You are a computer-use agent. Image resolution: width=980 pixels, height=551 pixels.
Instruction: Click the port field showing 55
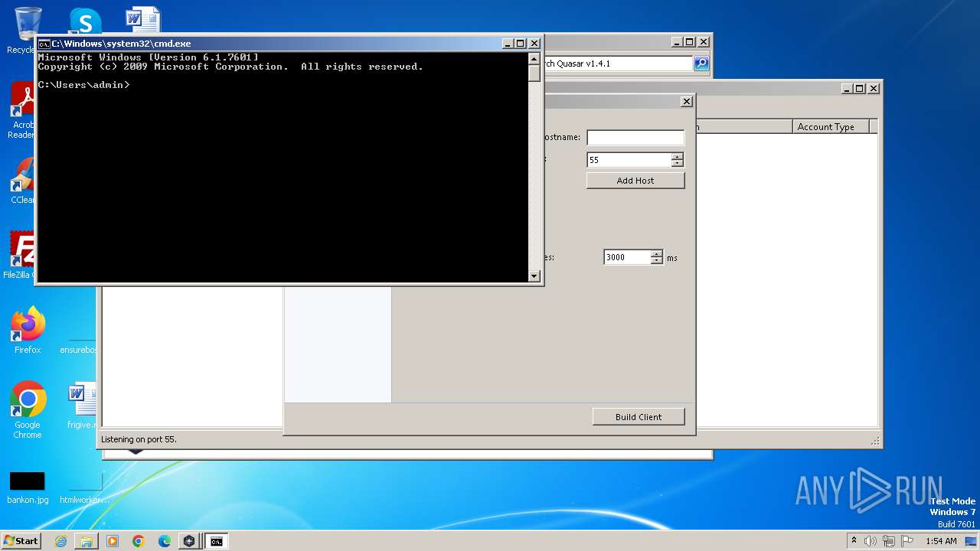(629, 160)
